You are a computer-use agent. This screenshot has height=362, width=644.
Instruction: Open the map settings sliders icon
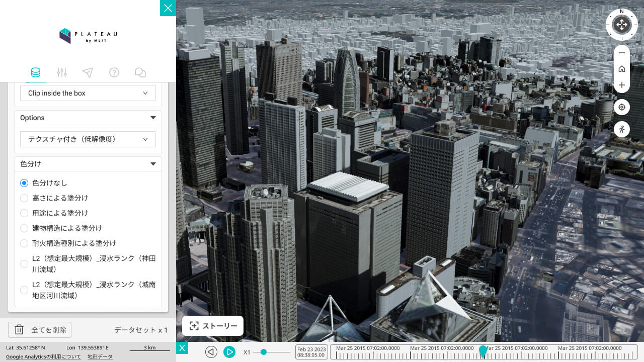[x=62, y=72]
